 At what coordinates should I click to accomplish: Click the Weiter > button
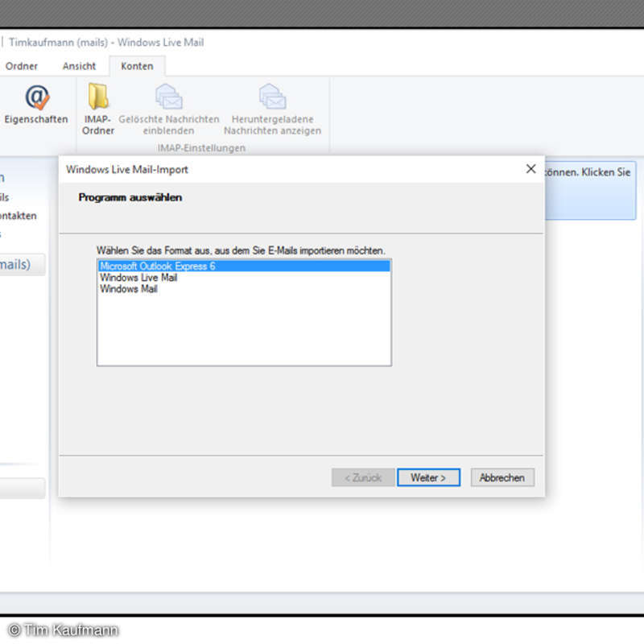(x=428, y=477)
